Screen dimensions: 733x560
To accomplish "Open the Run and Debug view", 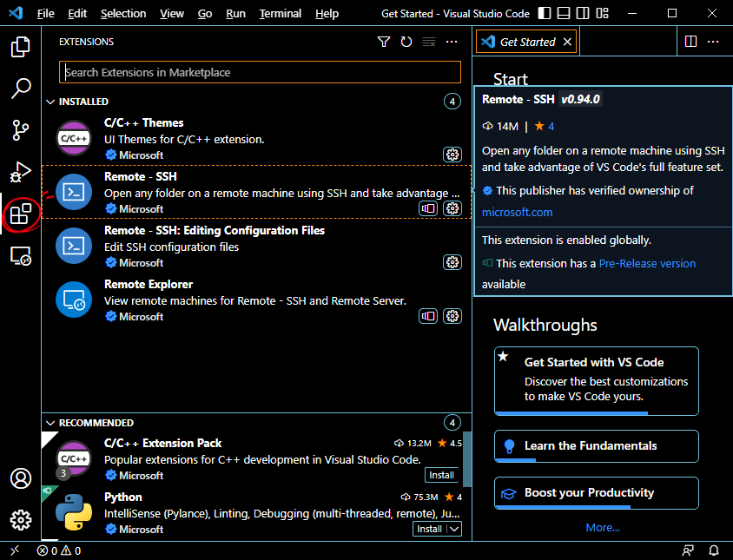I will coord(21,172).
